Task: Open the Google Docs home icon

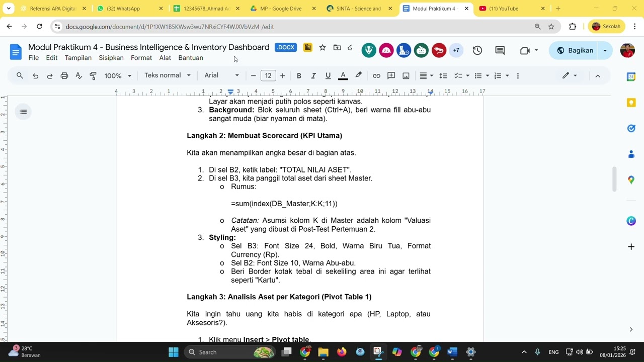Action: 16,51
